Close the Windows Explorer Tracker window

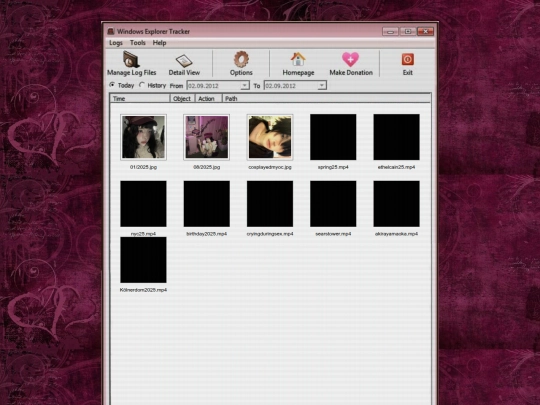coord(425,32)
